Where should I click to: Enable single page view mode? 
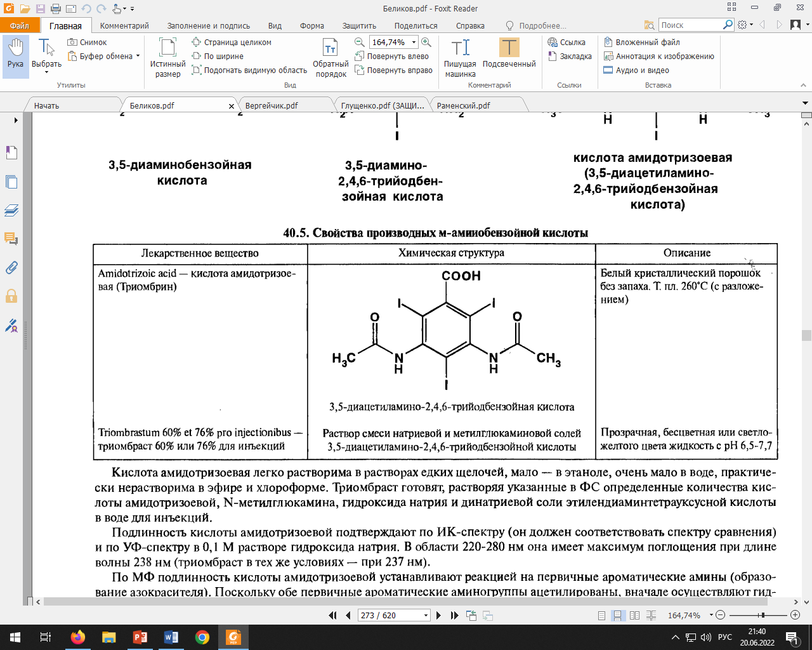coord(601,615)
